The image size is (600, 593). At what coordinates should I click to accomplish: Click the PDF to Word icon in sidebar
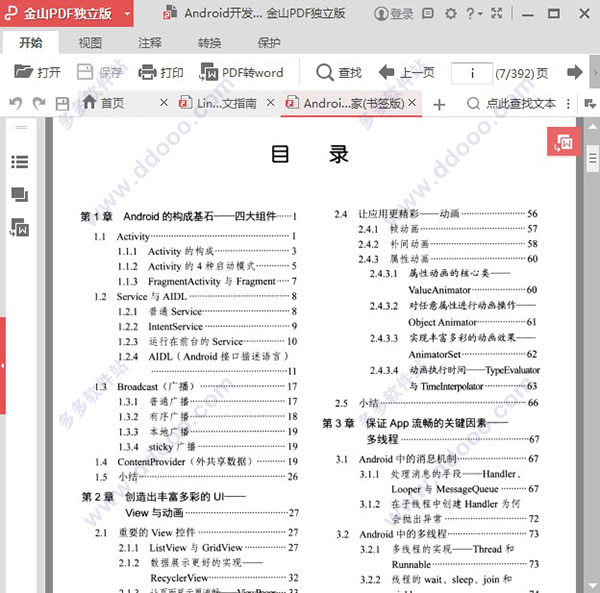(20, 227)
